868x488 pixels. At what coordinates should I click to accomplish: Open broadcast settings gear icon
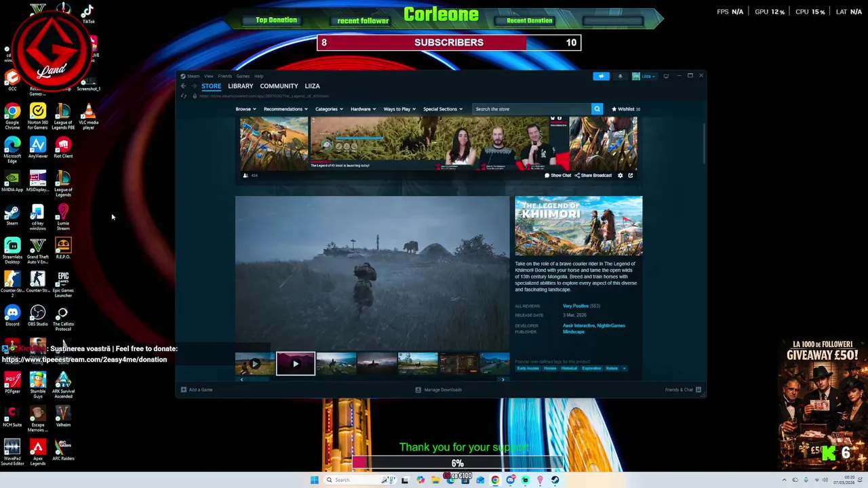point(620,176)
